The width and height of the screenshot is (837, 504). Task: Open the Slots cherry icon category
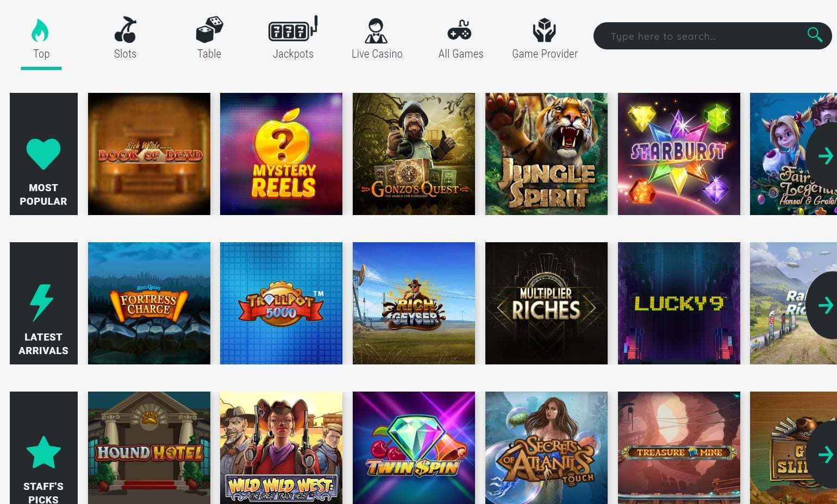pyautogui.click(x=125, y=30)
